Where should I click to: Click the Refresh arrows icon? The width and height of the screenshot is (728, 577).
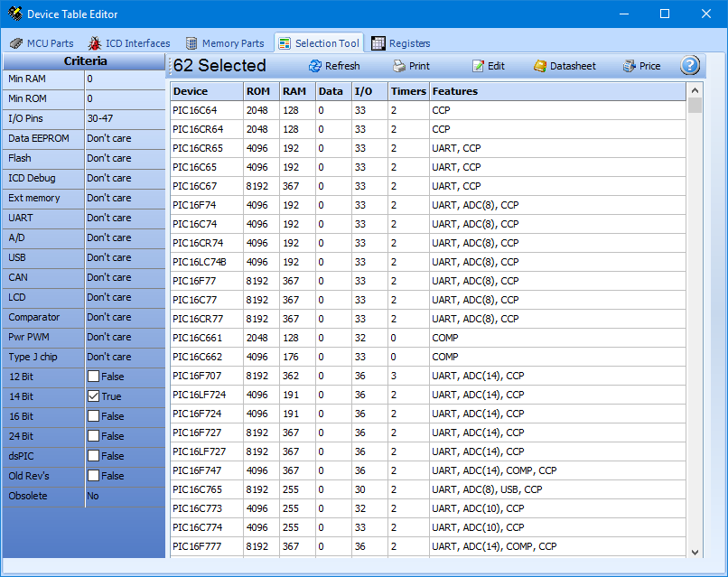(315, 67)
